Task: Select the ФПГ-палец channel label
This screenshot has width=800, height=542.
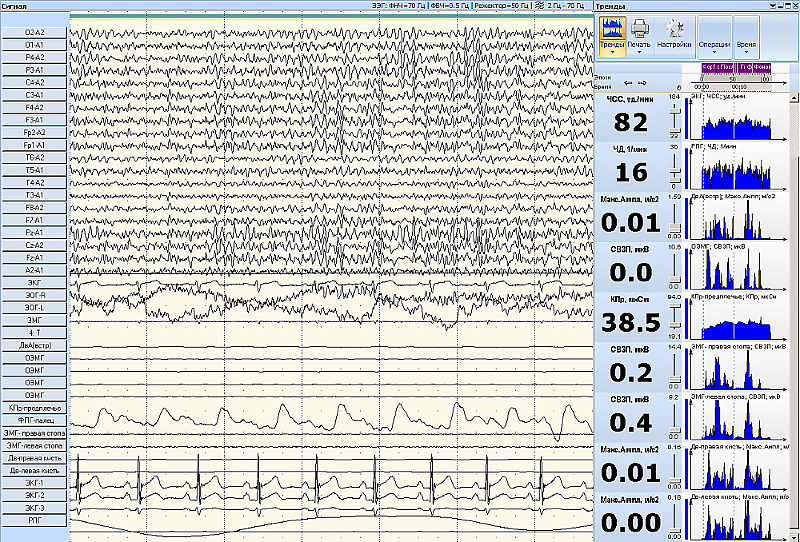Action: (34, 420)
